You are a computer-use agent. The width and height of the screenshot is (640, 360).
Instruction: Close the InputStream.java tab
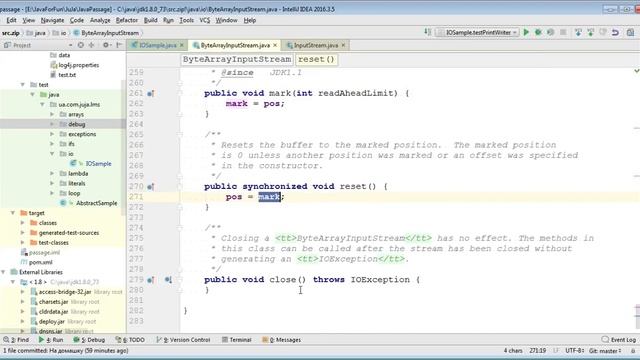(343, 45)
